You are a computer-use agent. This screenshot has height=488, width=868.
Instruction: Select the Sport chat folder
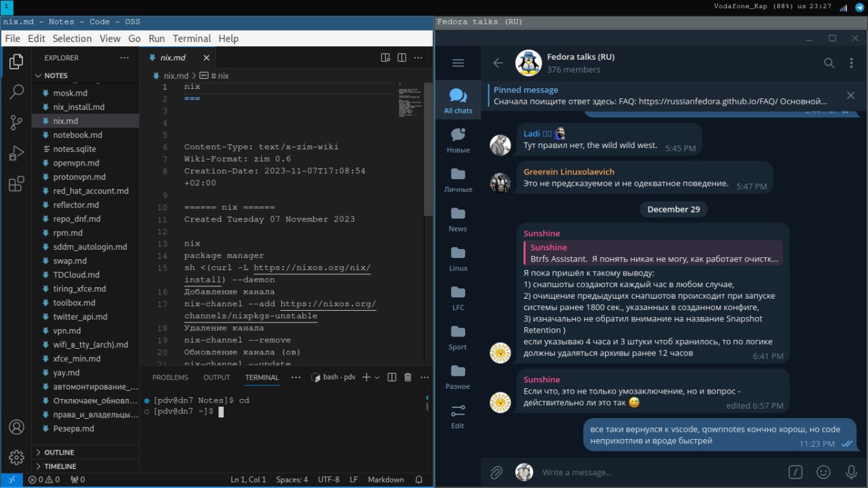(x=458, y=337)
